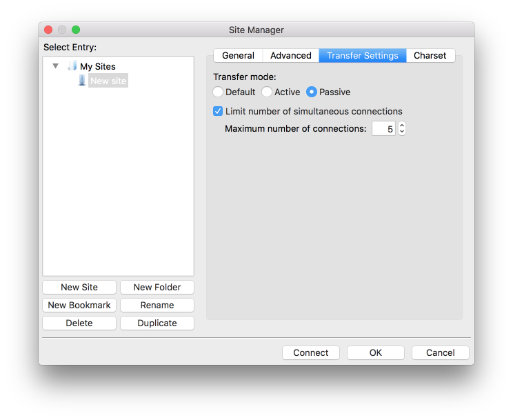Click the New Bookmark button
The width and height of the screenshot is (513, 420).
coord(79,305)
